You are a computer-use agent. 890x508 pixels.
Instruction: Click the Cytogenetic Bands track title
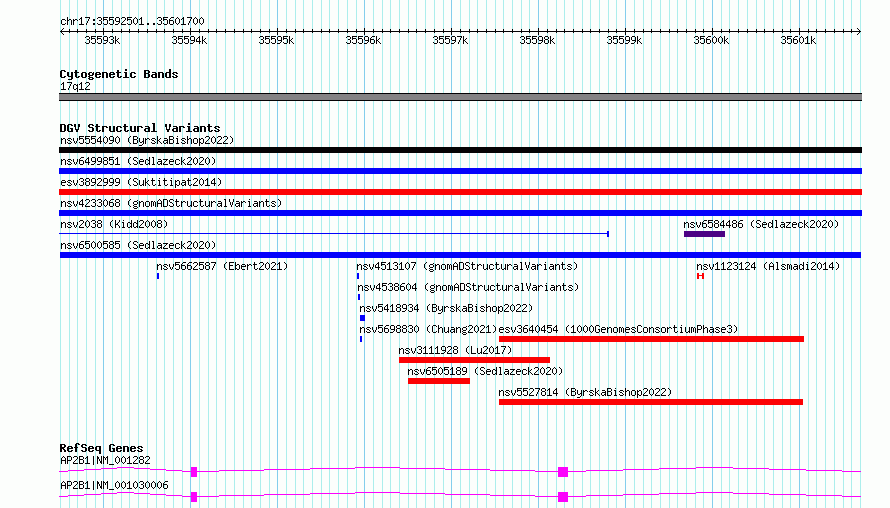(x=119, y=74)
